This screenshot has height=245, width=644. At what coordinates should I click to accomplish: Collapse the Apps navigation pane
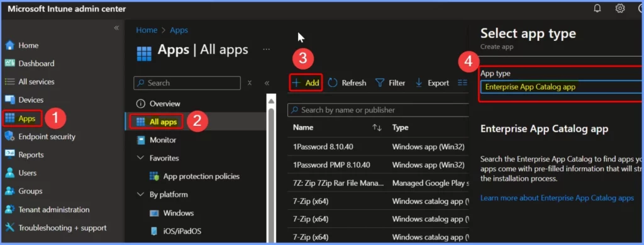point(267,83)
